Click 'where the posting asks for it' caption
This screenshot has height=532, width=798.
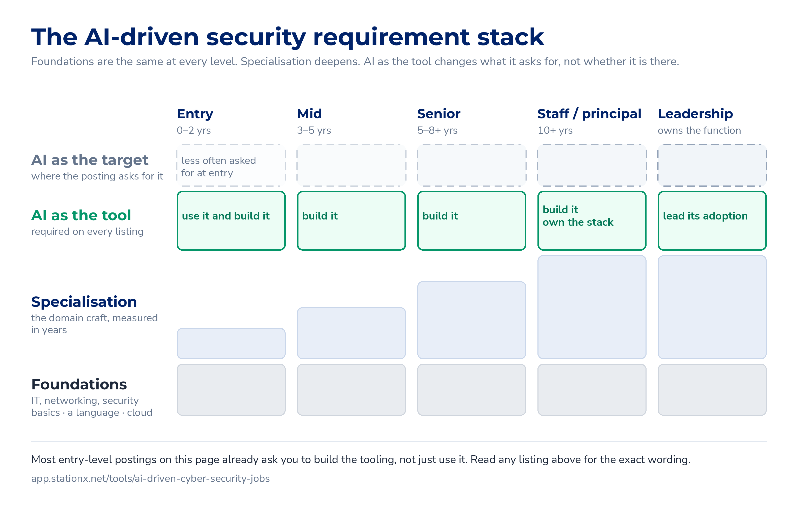pos(97,176)
